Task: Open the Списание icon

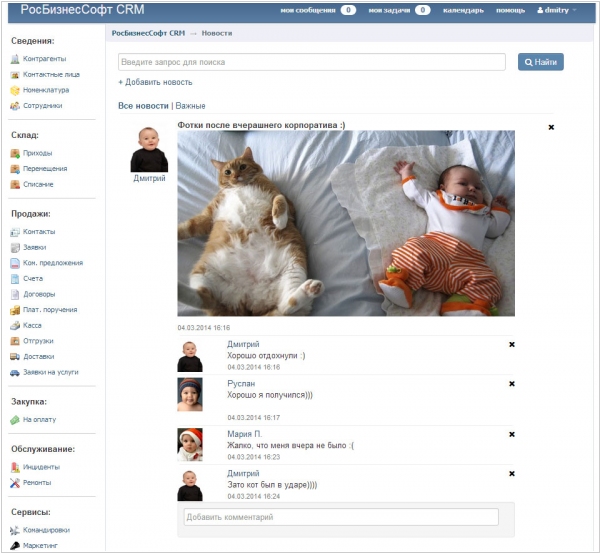Action: tap(15, 185)
